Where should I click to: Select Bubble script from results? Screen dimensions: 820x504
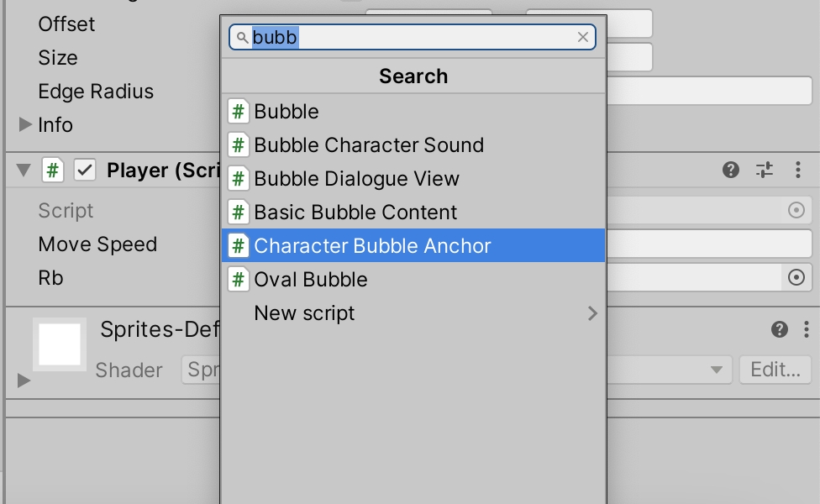[x=286, y=112]
